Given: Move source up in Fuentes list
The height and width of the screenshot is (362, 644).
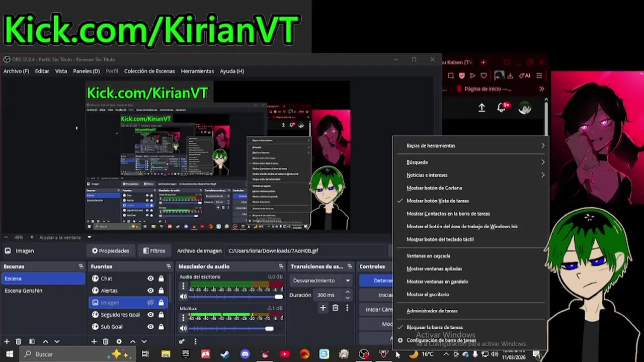Looking at the screenshot, I should (x=132, y=341).
